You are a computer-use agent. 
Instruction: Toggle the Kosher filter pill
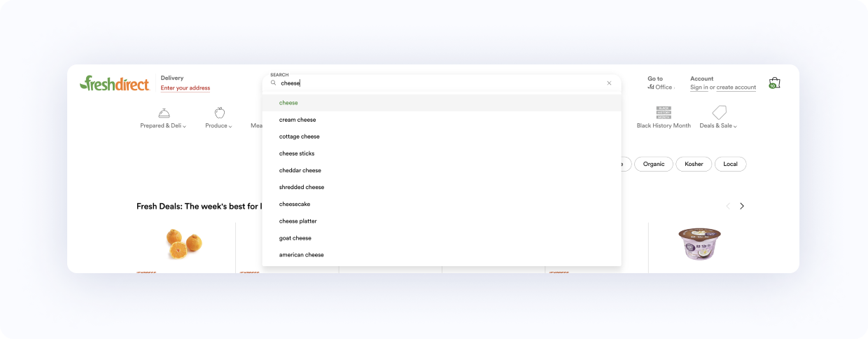click(694, 164)
